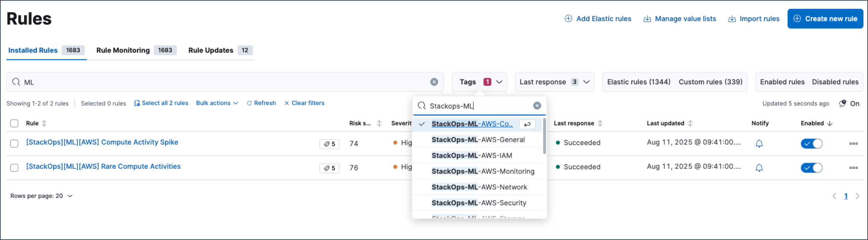
Task: Open the Compute Activity Spike rule link
Action: [102, 142]
